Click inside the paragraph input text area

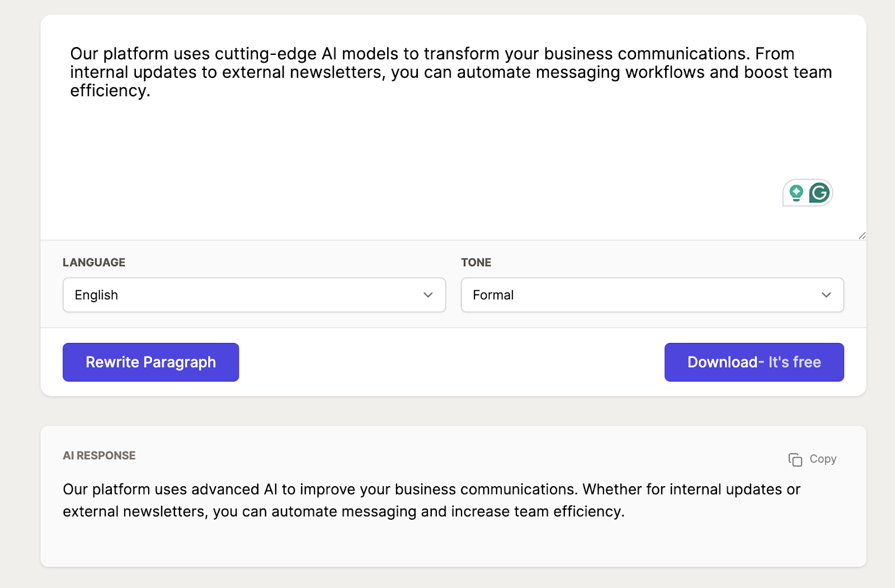pos(453,128)
